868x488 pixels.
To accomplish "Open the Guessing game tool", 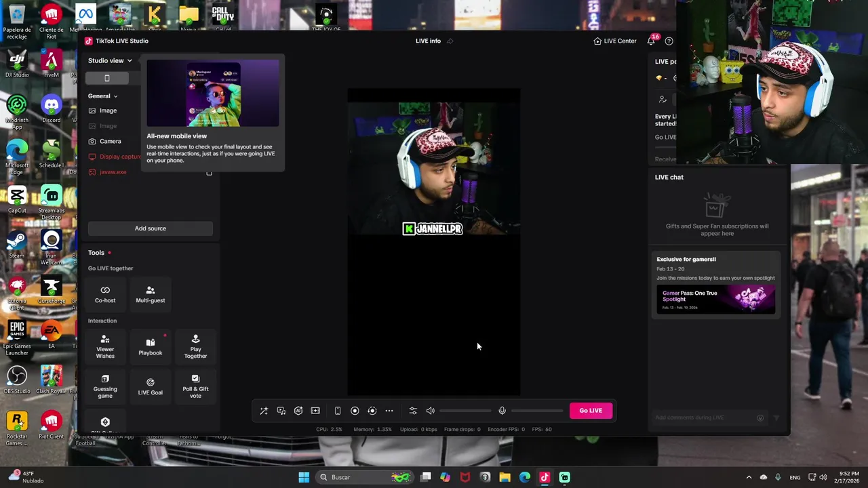I will (105, 386).
